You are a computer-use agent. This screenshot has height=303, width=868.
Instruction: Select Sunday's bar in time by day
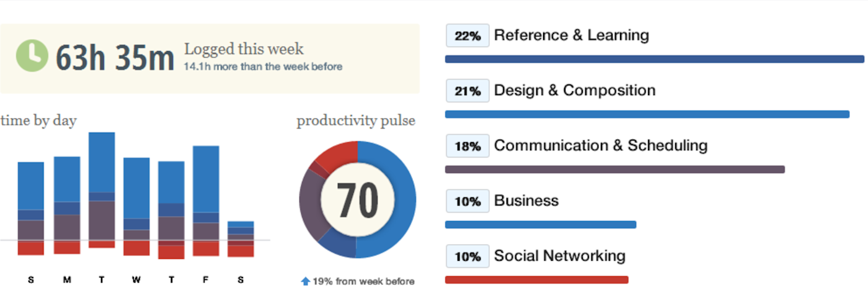coord(31,209)
